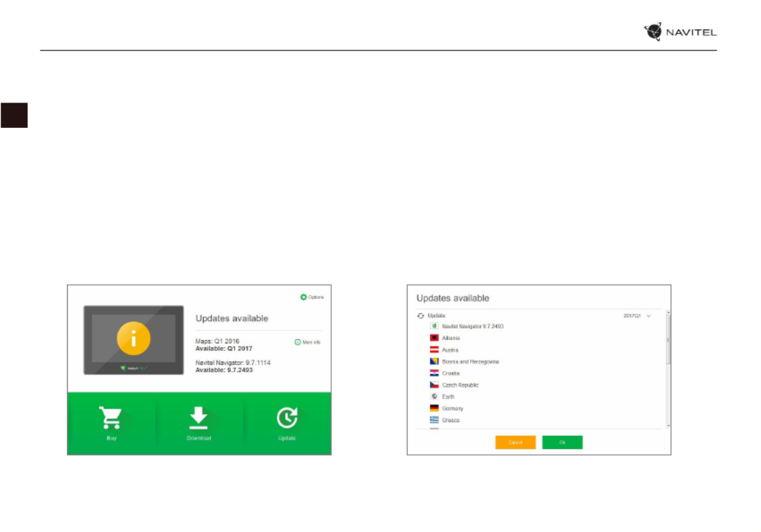This screenshot has height=532, width=761.
Task: Select the Germany row text
Action: (x=453, y=409)
